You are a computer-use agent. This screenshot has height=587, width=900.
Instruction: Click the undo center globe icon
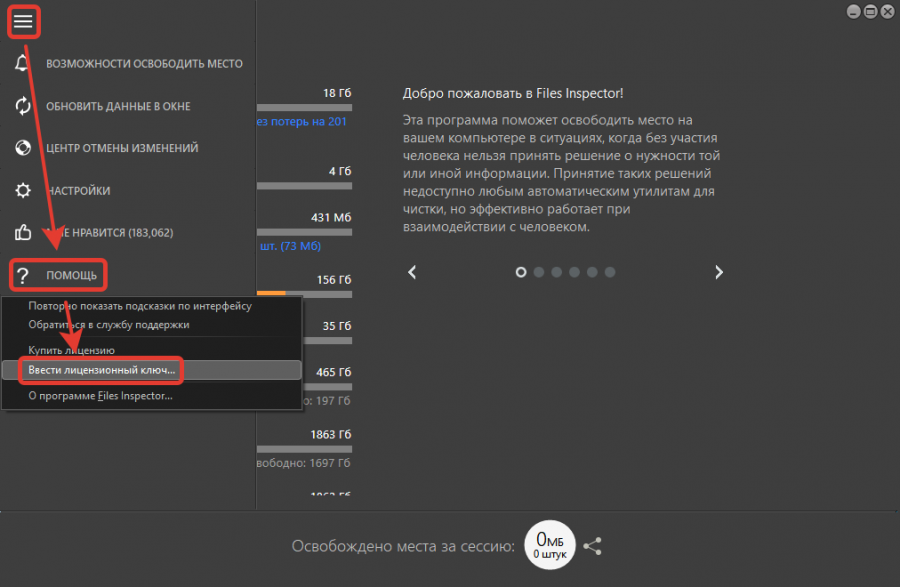(x=22, y=147)
